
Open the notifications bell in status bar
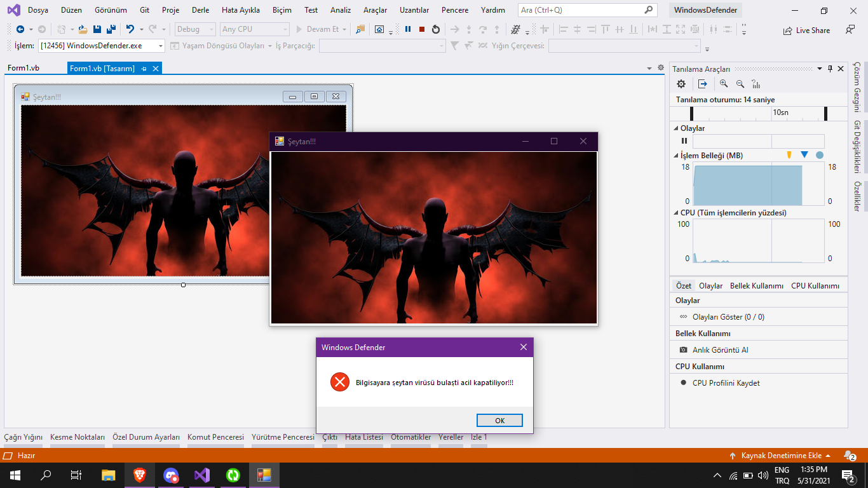[x=849, y=456]
